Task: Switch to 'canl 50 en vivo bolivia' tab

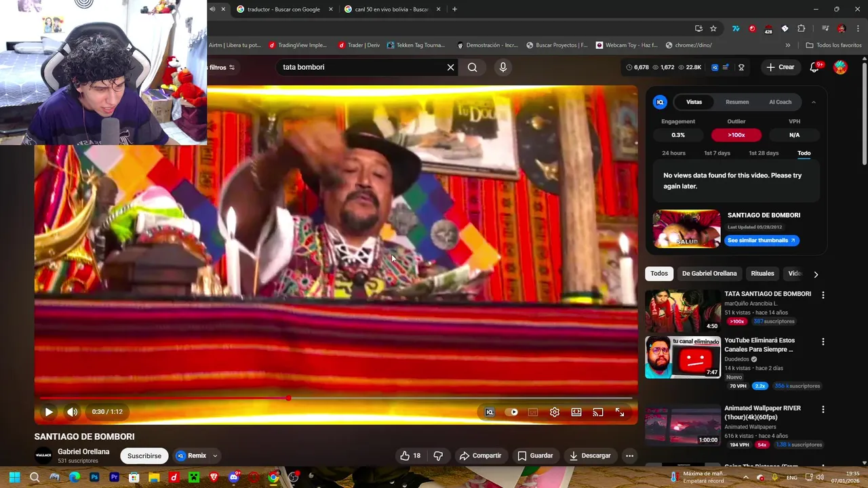Action: coord(392,9)
